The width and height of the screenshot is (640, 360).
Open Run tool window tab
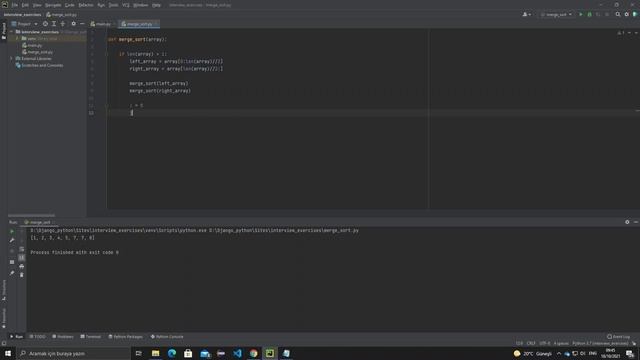tap(16, 337)
